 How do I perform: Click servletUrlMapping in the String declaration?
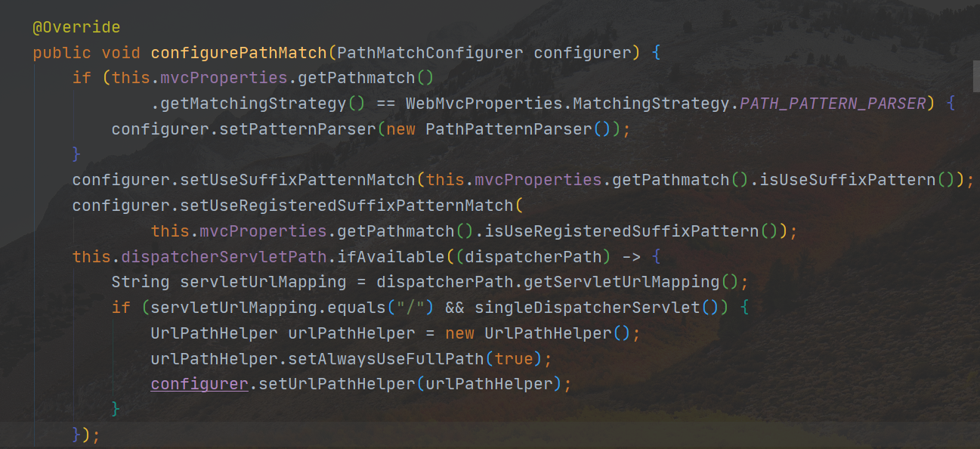pos(263,283)
